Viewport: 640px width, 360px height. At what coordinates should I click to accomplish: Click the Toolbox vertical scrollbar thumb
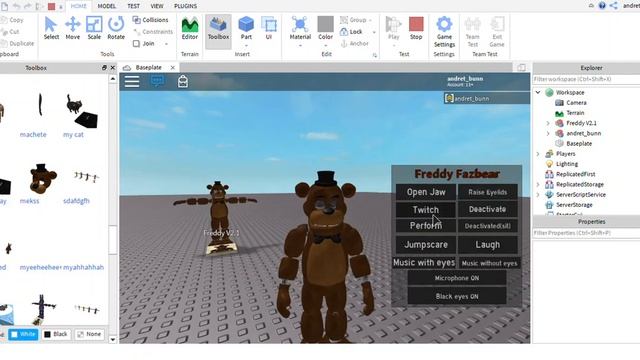click(113, 240)
